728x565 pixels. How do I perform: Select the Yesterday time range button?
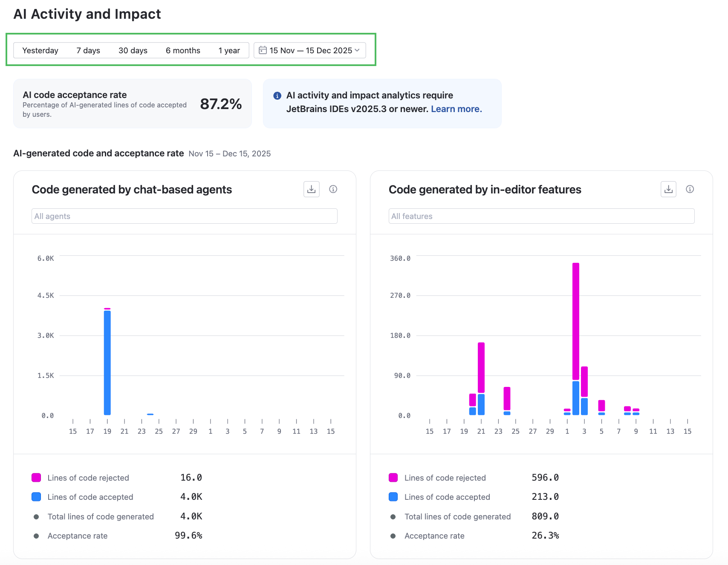[x=40, y=50]
